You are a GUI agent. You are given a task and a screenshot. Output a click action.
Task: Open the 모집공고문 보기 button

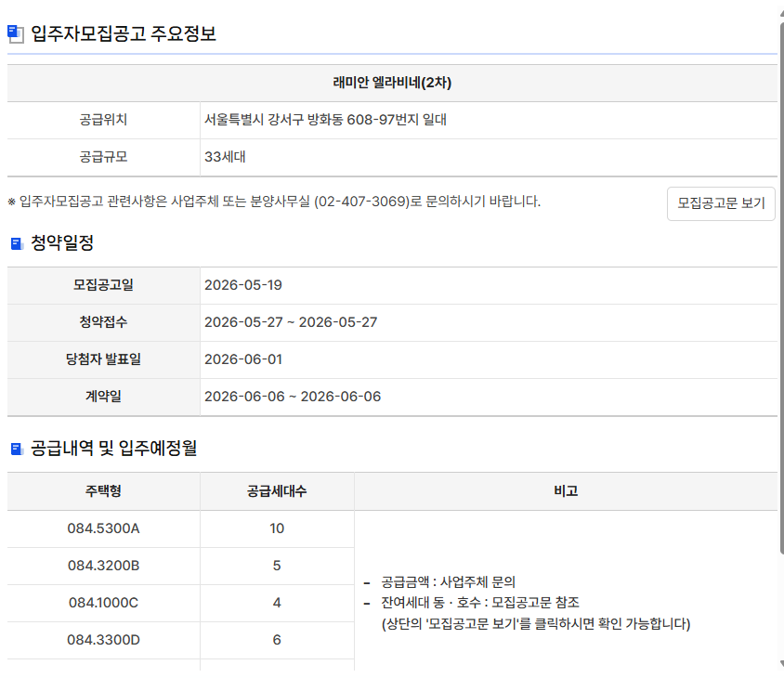721,203
